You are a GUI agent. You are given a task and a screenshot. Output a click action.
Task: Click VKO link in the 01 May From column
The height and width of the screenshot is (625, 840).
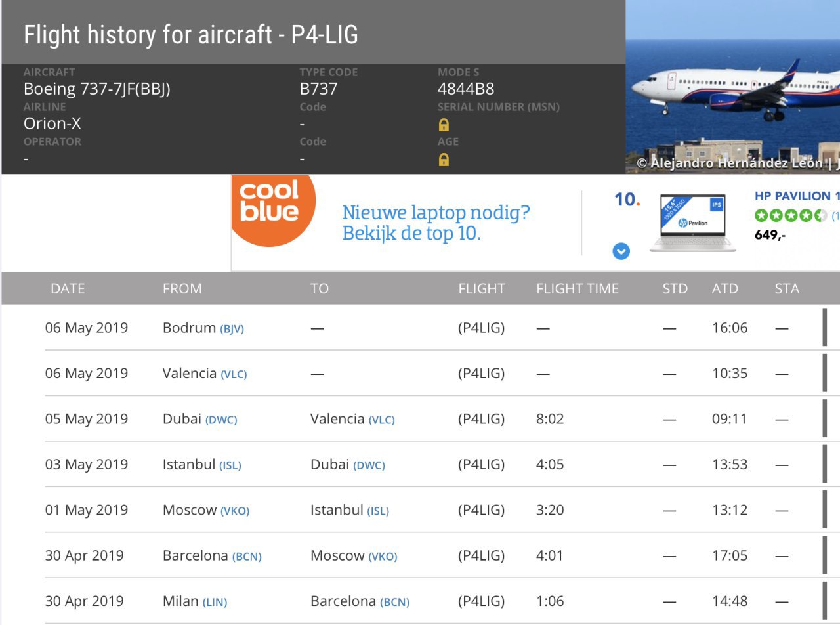pyautogui.click(x=235, y=511)
